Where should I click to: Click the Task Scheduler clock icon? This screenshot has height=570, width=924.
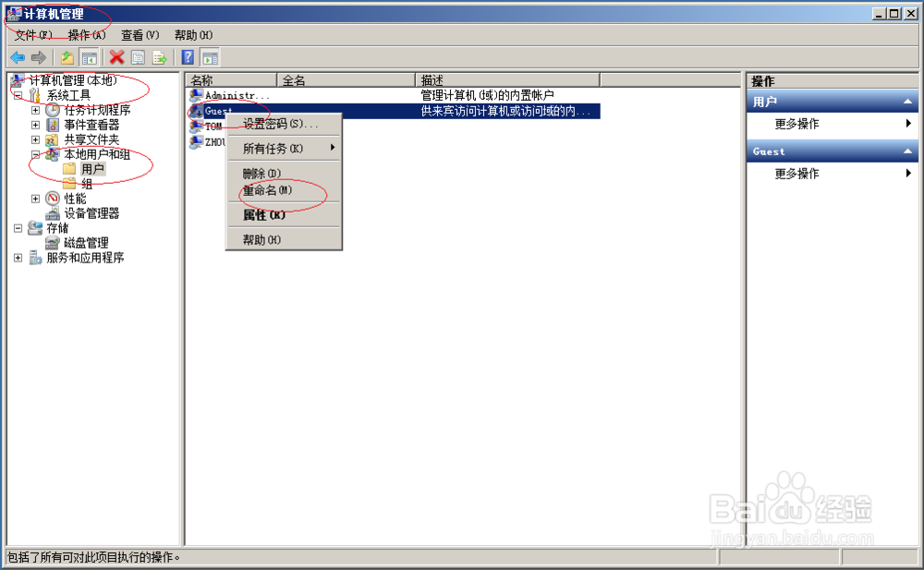point(53,110)
